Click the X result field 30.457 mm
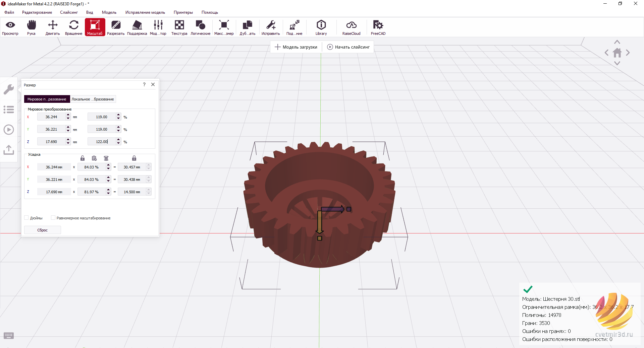The image size is (644, 348). [132, 167]
